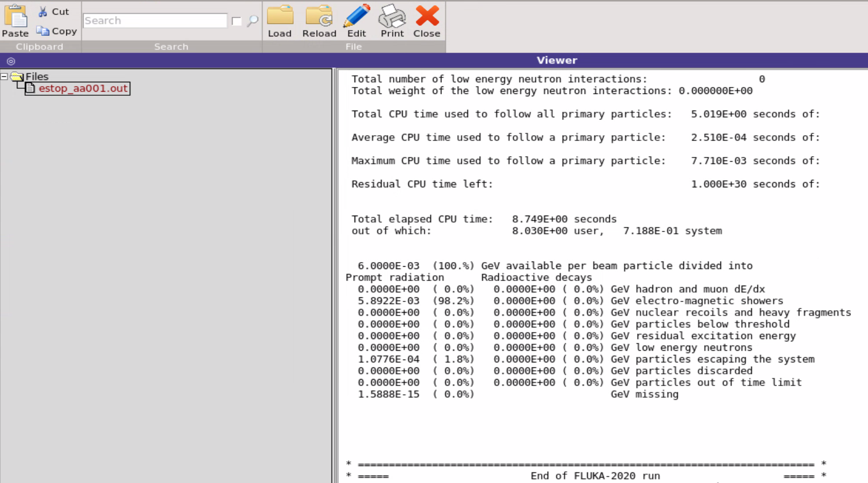Screen dimensions: 868x483
Task: Click the 0.000000E+00 neutron interaction weight value
Action: pyautogui.click(x=715, y=90)
